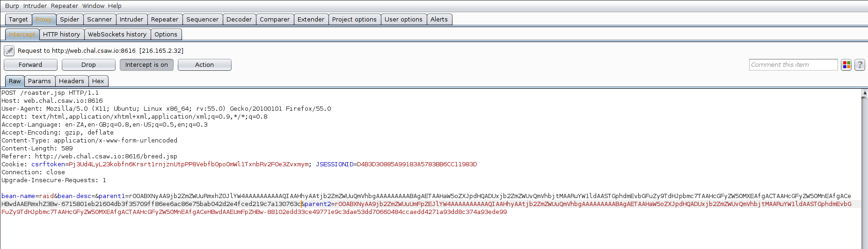This screenshot has height=249, width=868.
Task: Switch to the Params view tab
Action: click(x=39, y=81)
